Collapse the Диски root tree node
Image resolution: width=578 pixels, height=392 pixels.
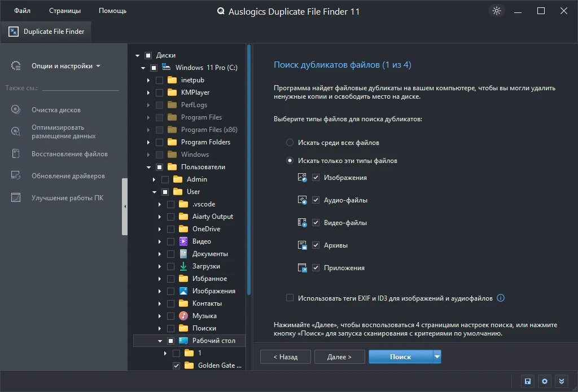coord(137,55)
